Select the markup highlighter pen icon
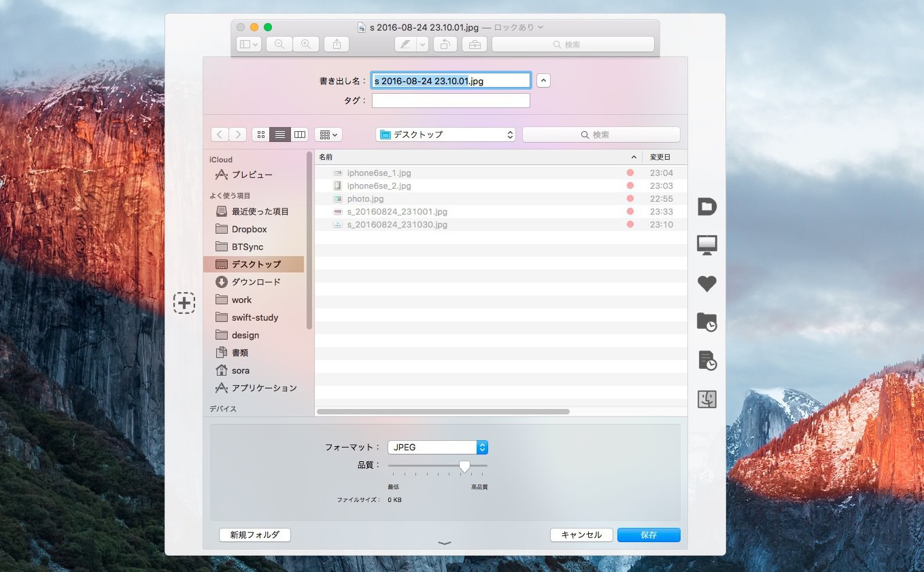This screenshot has width=924, height=572. pyautogui.click(x=405, y=44)
